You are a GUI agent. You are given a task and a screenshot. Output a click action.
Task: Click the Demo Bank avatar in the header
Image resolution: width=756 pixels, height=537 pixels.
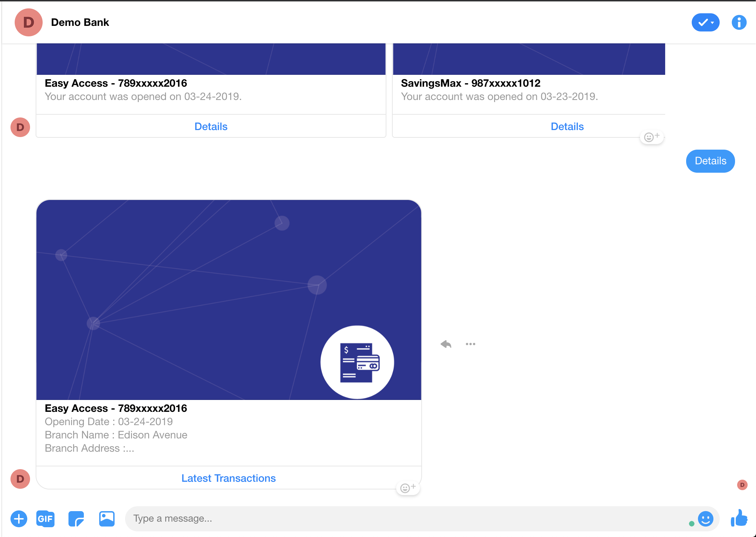coord(29,22)
